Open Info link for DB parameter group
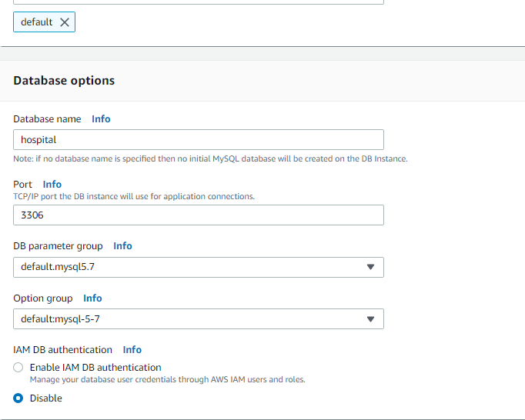 click(122, 246)
